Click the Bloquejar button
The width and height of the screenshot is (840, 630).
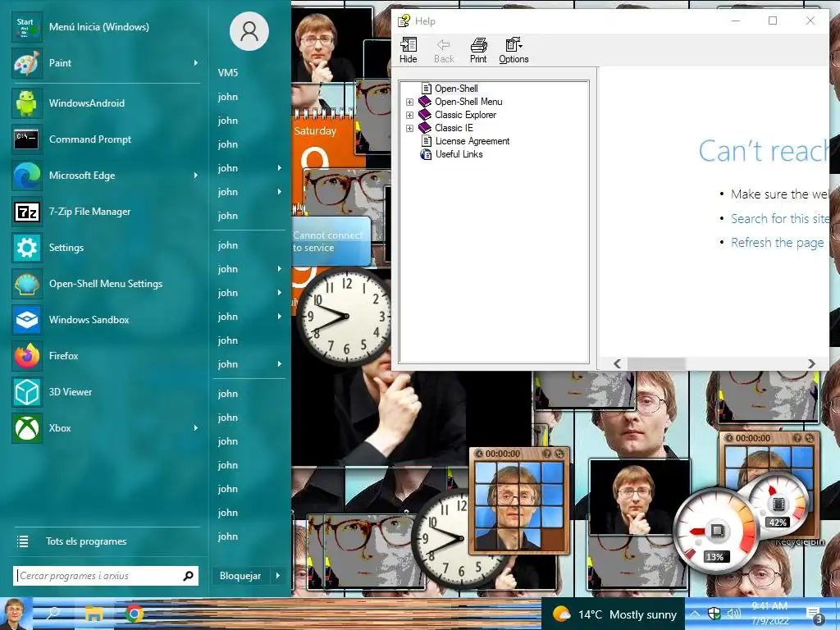(x=240, y=576)
